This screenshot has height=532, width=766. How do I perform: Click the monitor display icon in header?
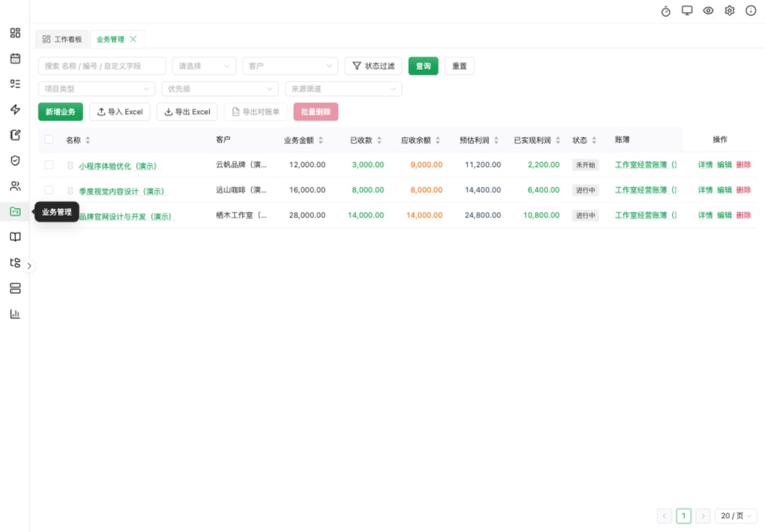click(x=687, y=11)
